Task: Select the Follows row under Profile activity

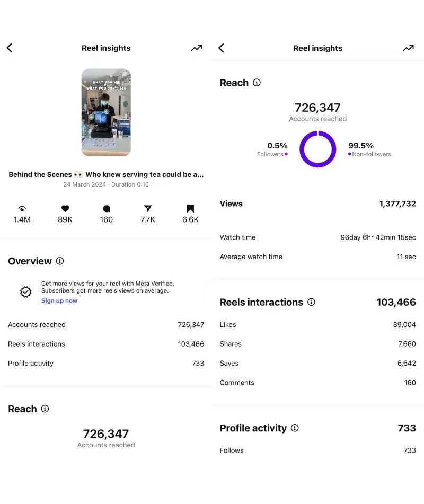Action: point(318,450)
